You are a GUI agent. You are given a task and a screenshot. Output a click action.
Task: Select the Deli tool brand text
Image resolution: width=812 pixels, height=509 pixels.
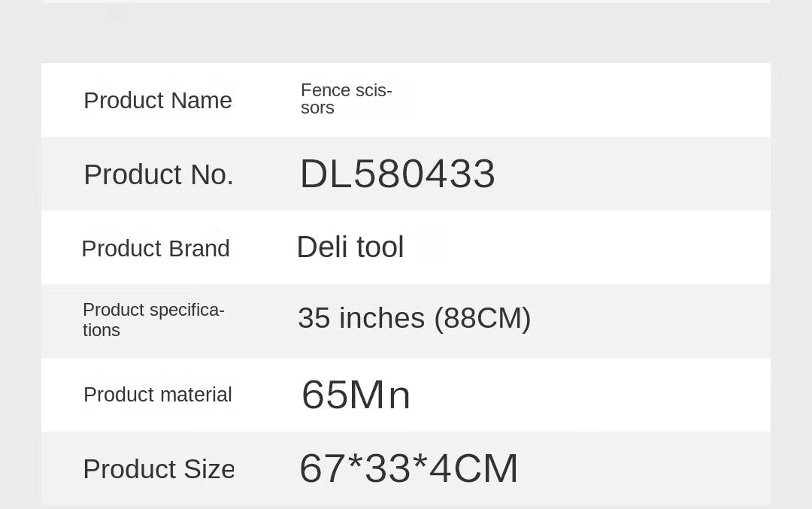[350, 247]
